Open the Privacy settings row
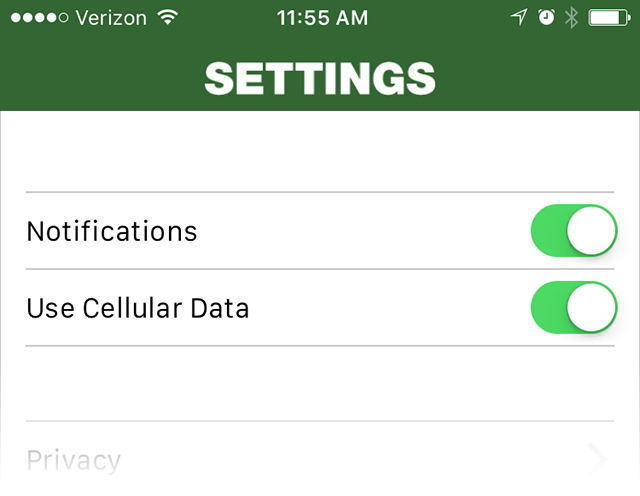Image resolution: width=640 pixels, height=496 pixels. pos(300,460)
